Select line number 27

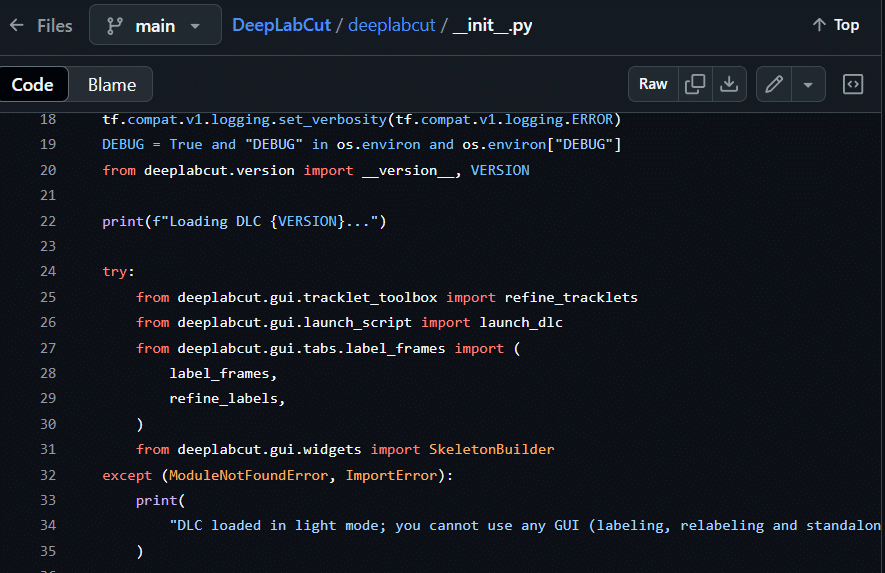[48, 348]
